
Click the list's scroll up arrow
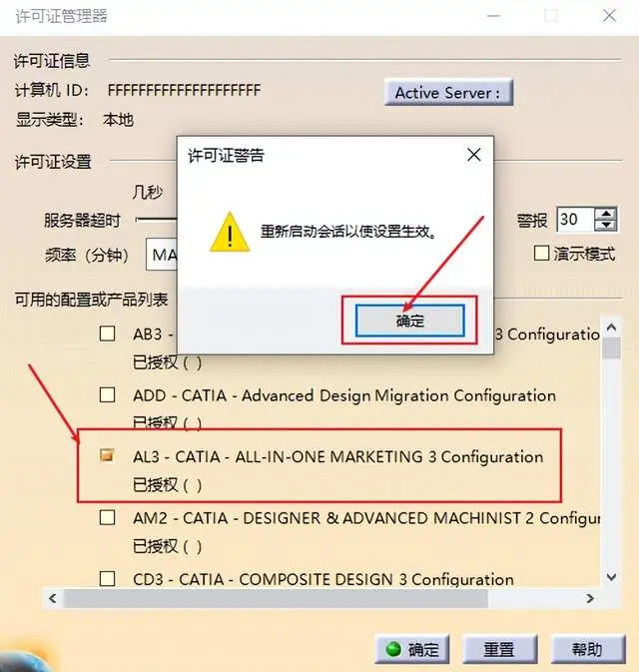pyautogui.click(x=612, y=328)
